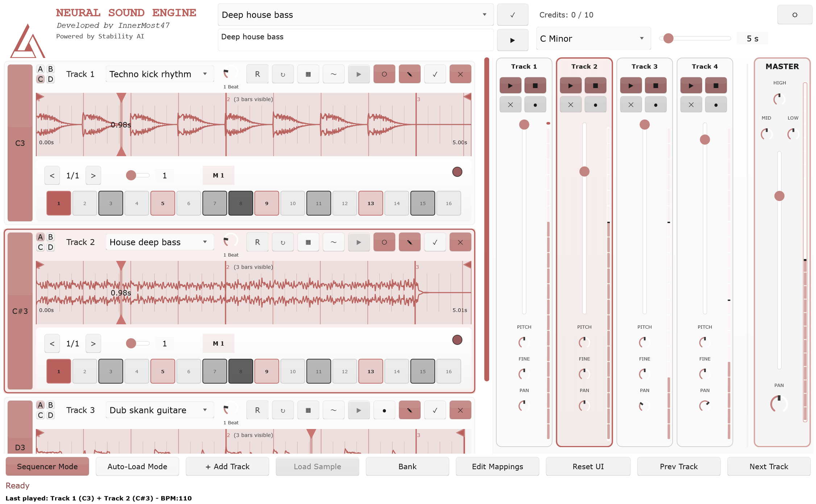Screen dimensions: 816x504
Task: Click mute X in Track 4 mixer strip
Action: pos(691,105)
